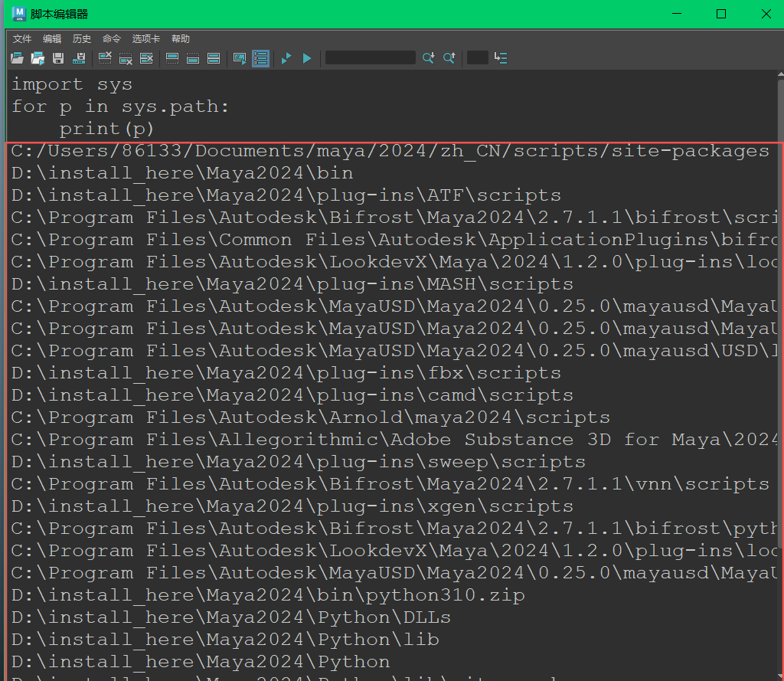The height and width of the screenshot is (681, 784).
Task: Click the MayaUSD 0.25.0\mayausd\USD path line
Action: coord(394,350)
